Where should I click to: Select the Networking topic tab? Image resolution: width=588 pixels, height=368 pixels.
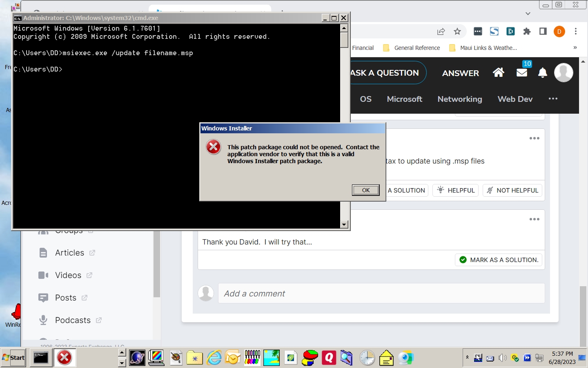460,99
